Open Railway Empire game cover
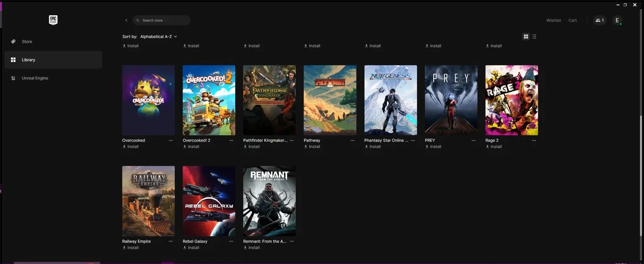This screenshot has width=644, height=264. 148,201
